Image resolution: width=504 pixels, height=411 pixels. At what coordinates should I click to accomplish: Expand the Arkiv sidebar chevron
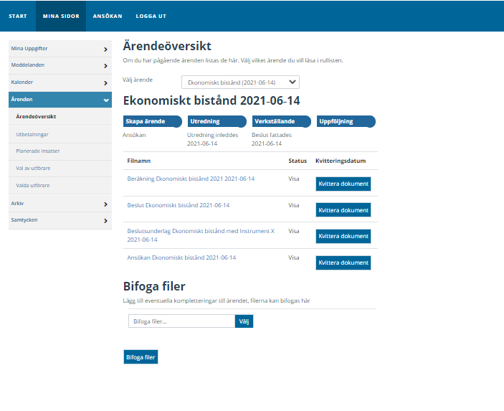click(105, 204)
